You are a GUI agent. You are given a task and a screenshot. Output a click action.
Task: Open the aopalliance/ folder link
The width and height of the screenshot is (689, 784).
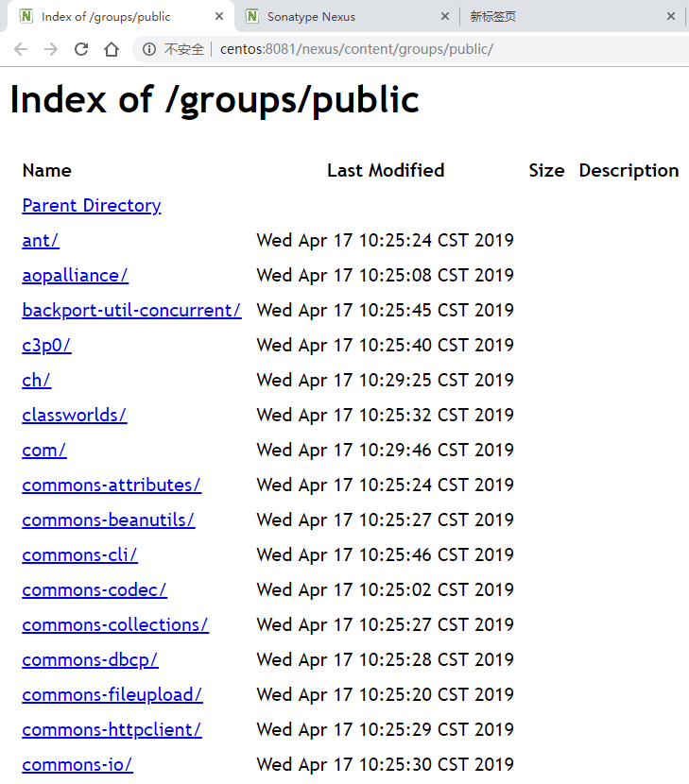point(75,276)
